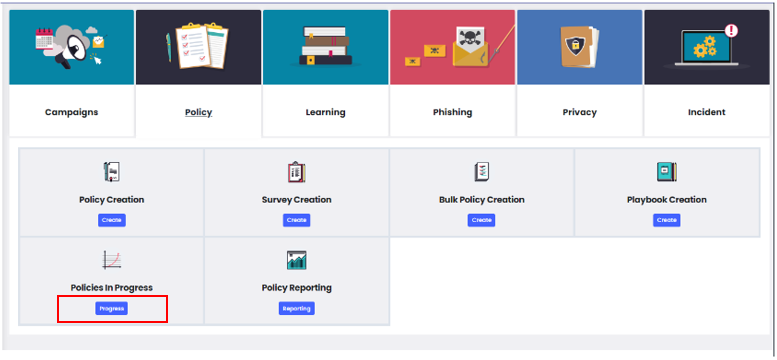Open the Campaigns megaphone tile image
The height and width of the screenshot is (360, 777).
point(72,47)
